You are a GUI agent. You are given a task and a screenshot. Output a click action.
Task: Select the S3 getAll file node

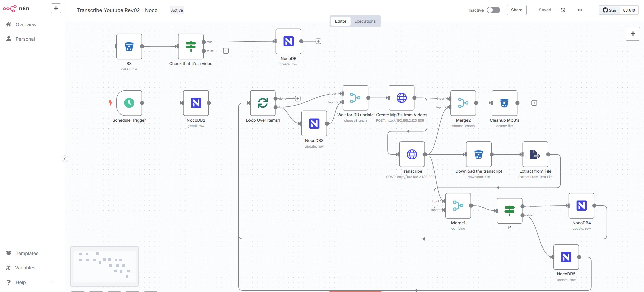point(129,46)
